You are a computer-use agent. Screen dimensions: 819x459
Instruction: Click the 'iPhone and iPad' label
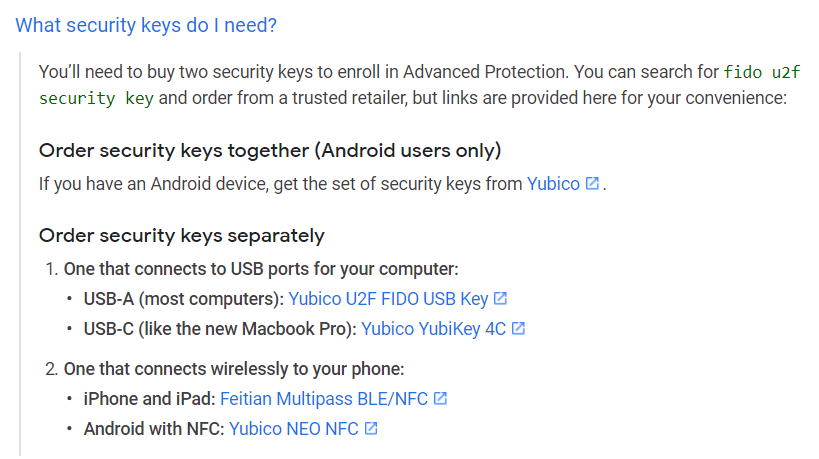pos(149,399)
